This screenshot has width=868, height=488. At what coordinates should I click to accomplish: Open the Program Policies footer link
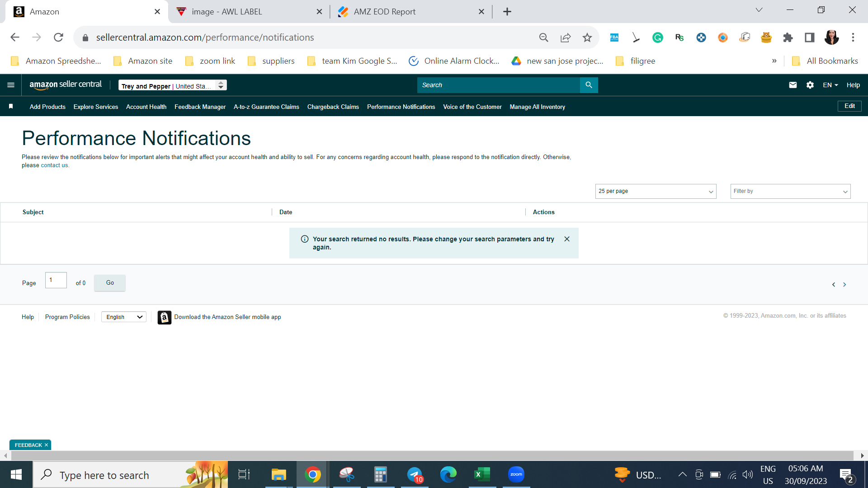[67, 317]
